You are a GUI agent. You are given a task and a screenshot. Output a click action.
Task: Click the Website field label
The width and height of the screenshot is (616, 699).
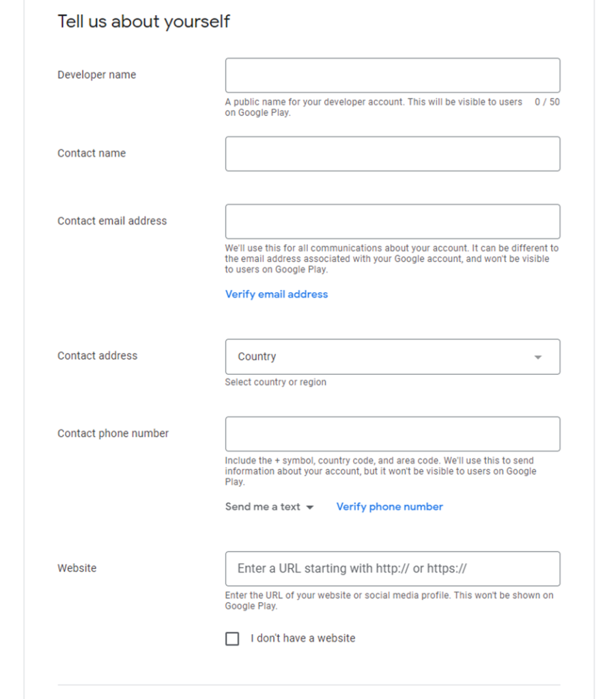point(77,568)
